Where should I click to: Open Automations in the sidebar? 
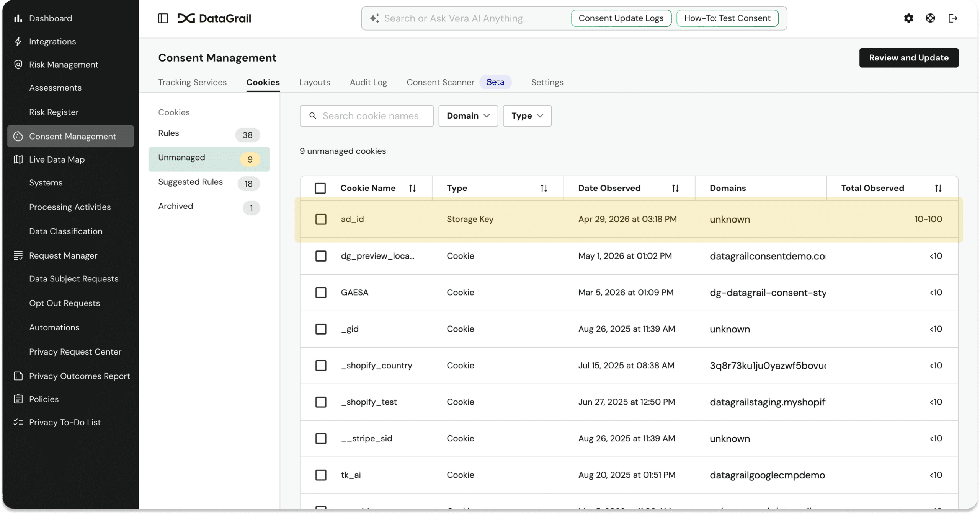tap(54, 327)
